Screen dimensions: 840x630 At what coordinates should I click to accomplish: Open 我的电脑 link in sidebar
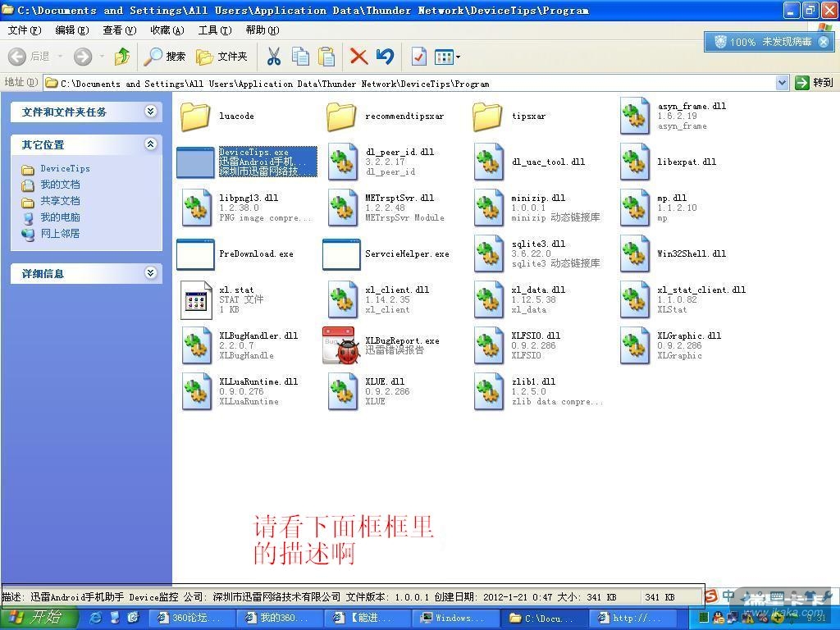pyautogui.click(x=60, y=217)
